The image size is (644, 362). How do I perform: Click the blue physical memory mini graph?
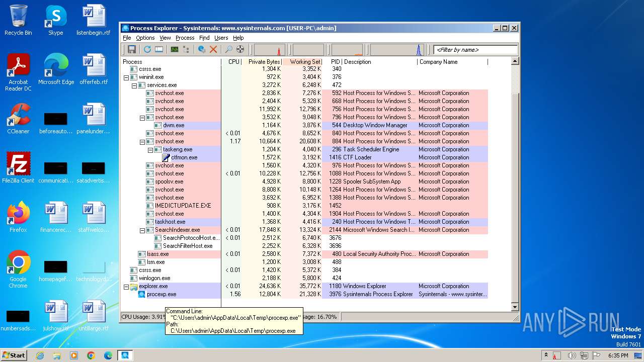397,50
